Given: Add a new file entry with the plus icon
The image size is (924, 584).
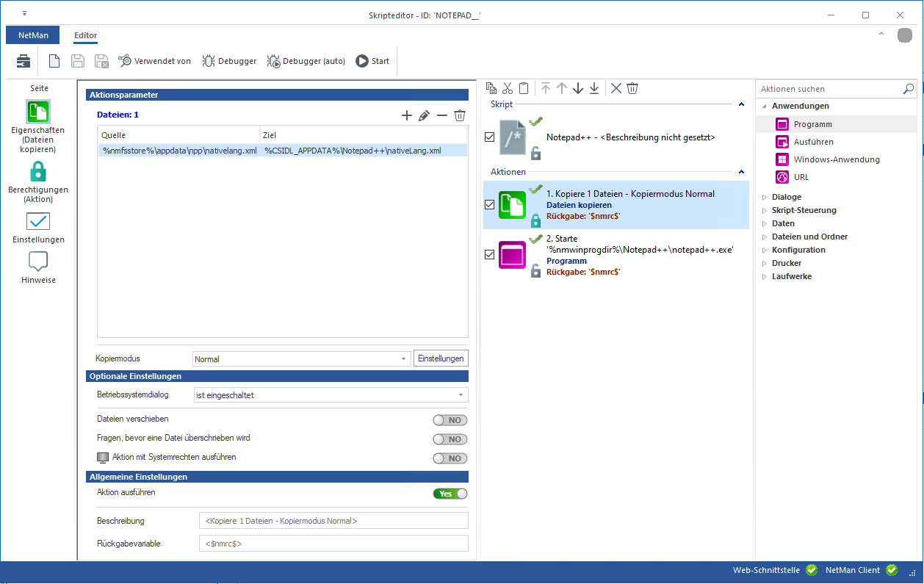Looking at the screenshot, I should (407, 115).
